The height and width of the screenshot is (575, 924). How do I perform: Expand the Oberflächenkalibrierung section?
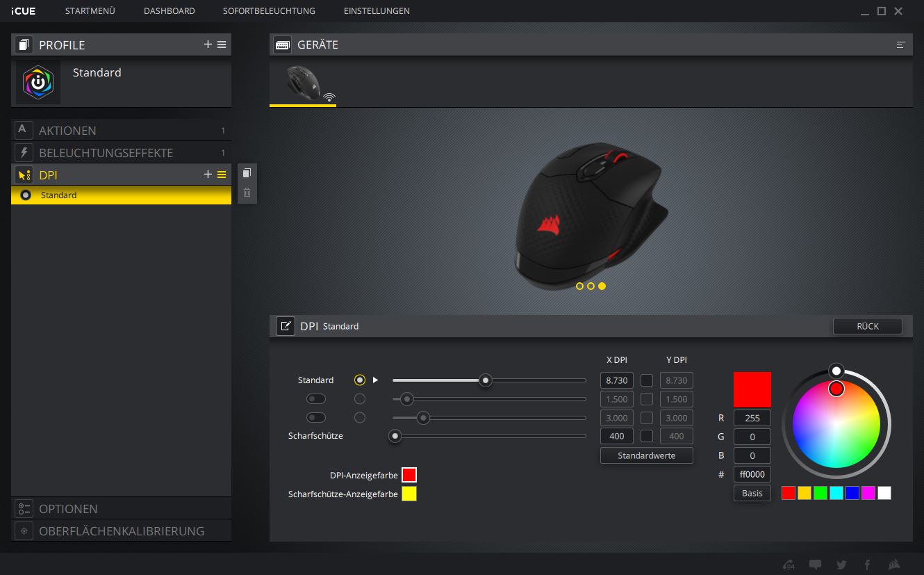pyautogui.click(x=121, y=531)
